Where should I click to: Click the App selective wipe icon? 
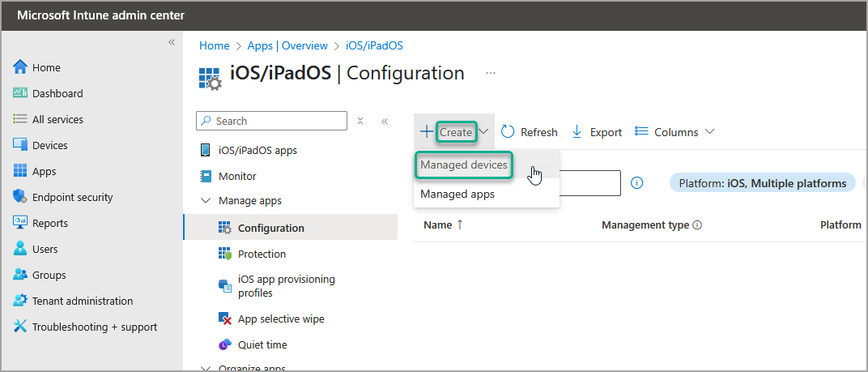click(225, 319)
